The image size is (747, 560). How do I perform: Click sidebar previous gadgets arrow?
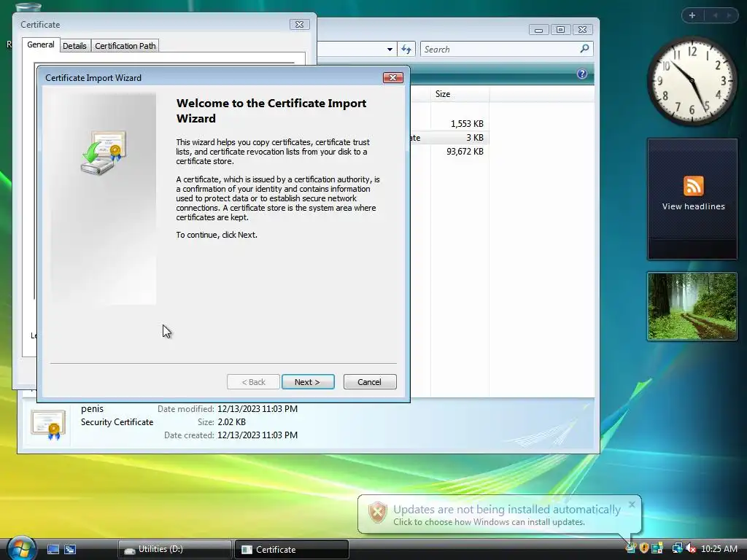pos(715,15)
